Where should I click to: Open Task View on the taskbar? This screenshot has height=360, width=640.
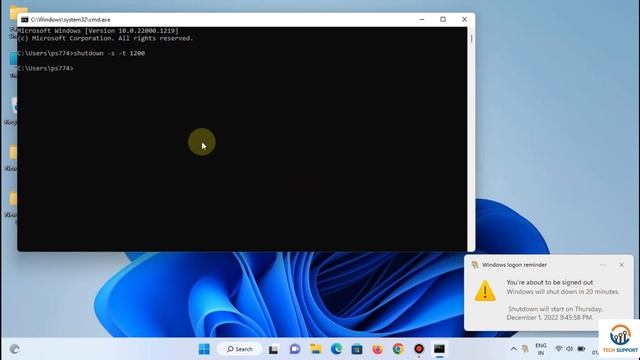pos(273,349)
